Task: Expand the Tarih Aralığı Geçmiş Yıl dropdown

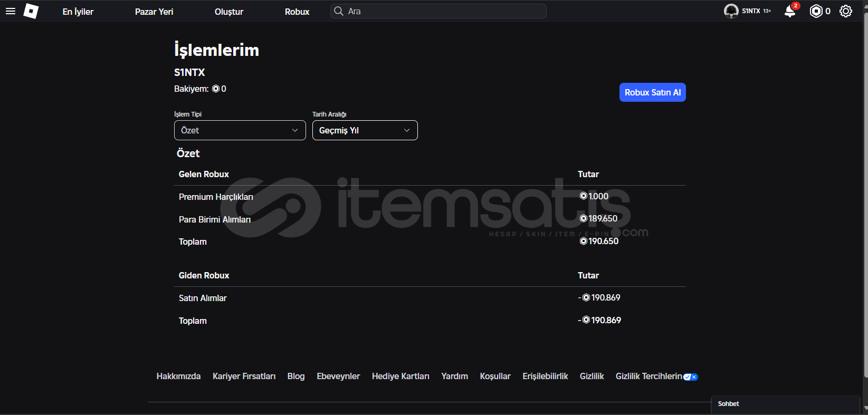Action: point(365,130)
